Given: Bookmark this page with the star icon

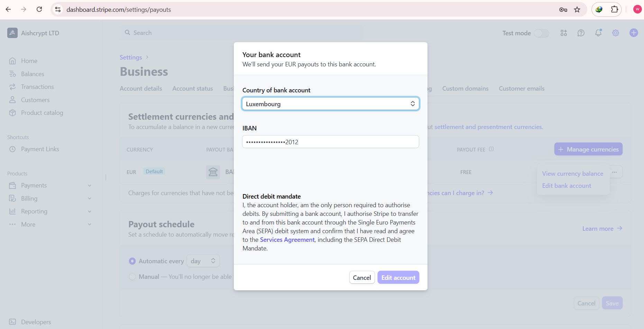Looking at the screenshot, I should 577,10.
